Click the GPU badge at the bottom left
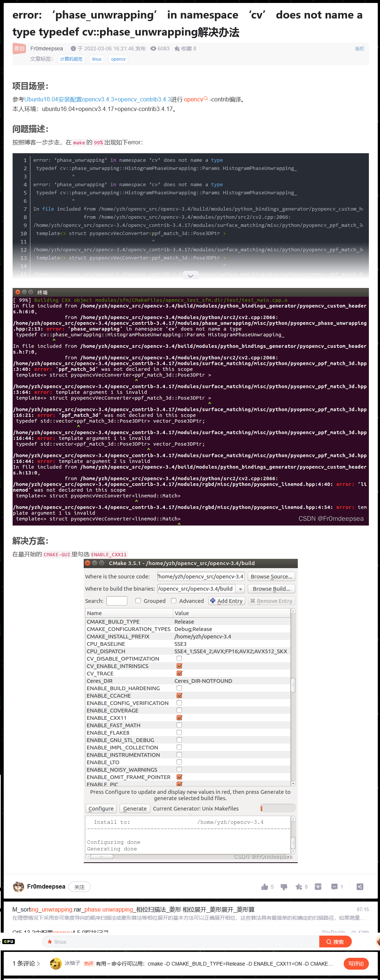The width and height of the screenshot is (380, 980). click(x=9, y=942)
